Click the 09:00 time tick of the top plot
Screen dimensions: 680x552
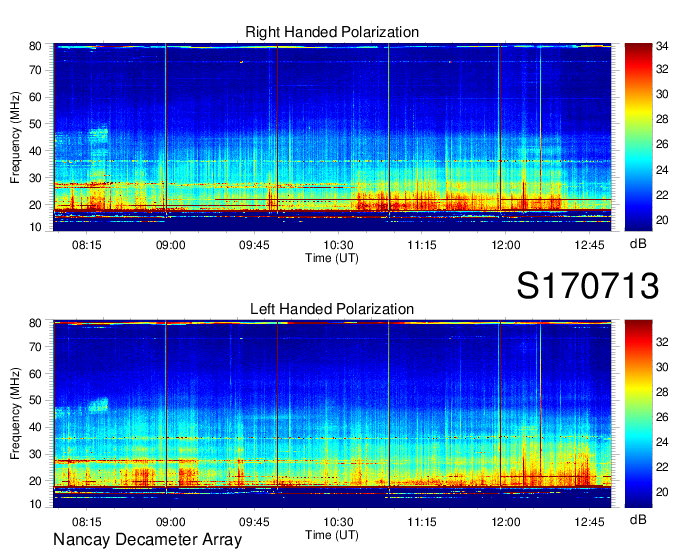tap(170, 245)
